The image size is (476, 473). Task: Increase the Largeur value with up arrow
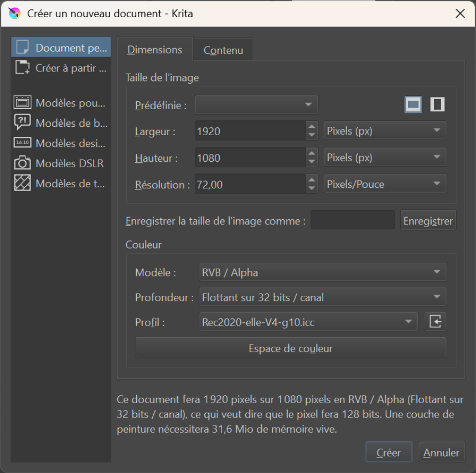311,127
